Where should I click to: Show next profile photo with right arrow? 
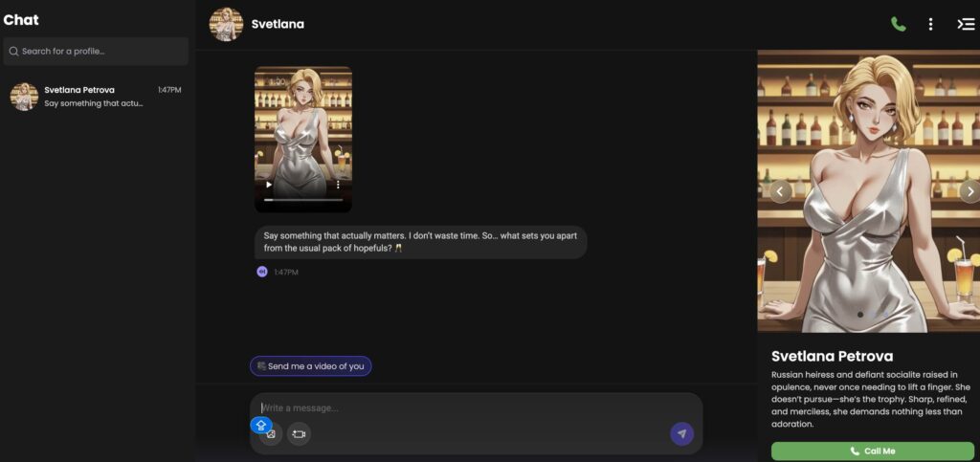[x=968, y=191]
